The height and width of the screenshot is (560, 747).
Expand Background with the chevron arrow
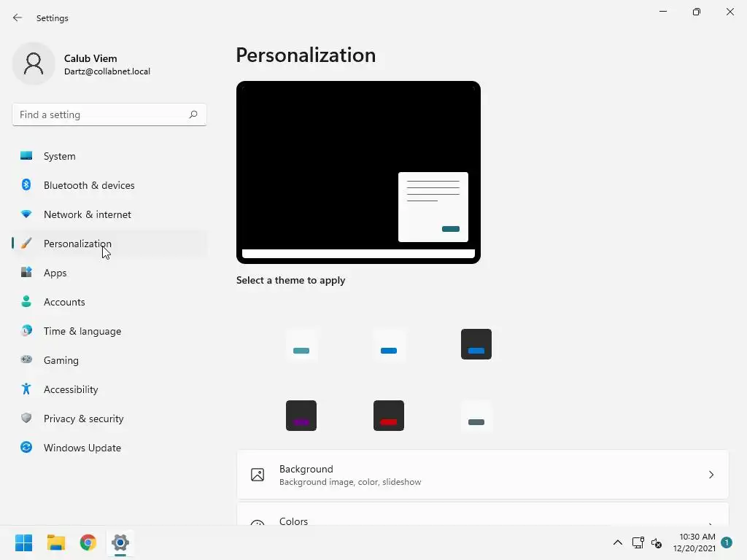[711, 475]
